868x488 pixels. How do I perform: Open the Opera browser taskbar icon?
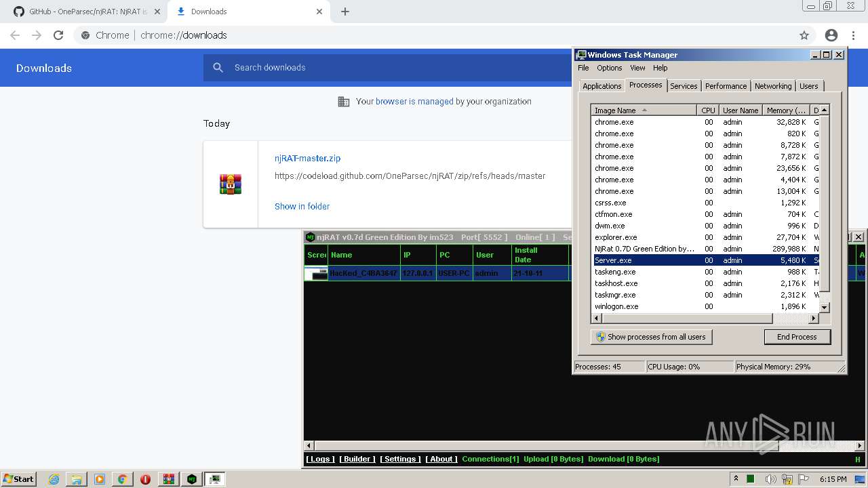pos(145,479)
